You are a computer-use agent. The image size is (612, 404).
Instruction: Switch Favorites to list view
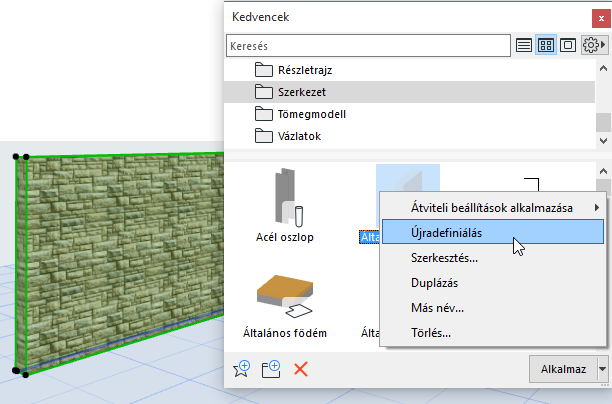523,46
